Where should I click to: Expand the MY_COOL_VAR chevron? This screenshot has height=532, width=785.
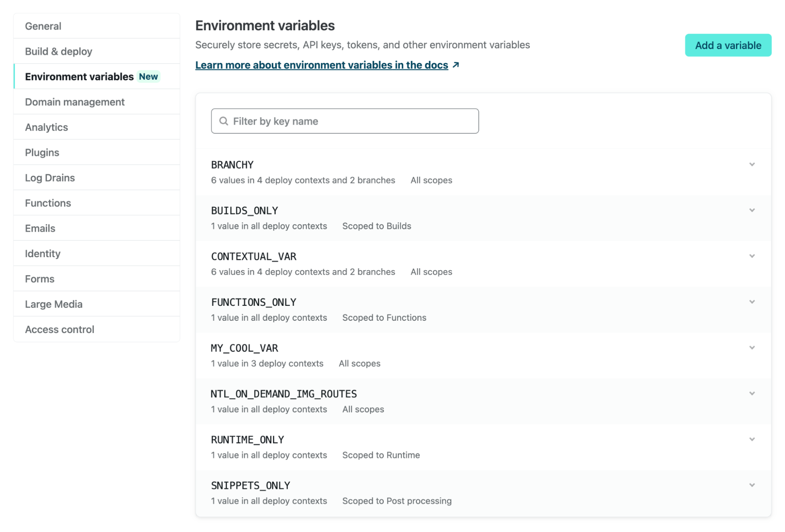coord(752,348)
